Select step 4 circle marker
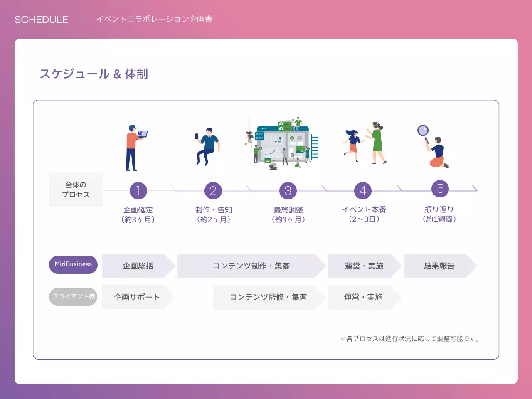 [362, 191]
